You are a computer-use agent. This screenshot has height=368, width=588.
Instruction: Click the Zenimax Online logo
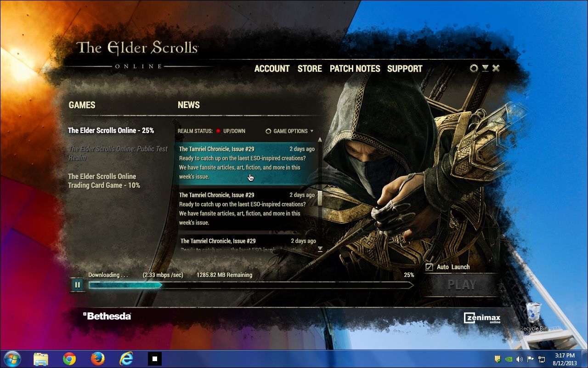tap(482, 318)
